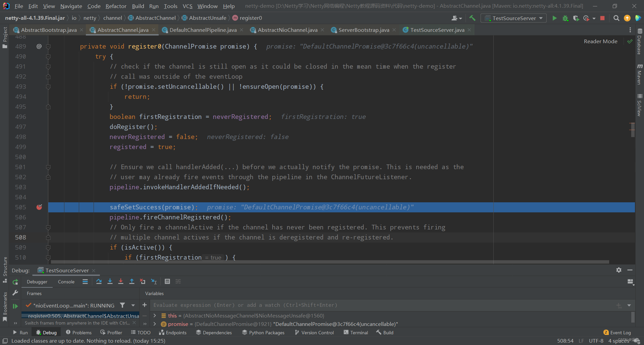Click the red Force Step Into icon

(121, 281)
